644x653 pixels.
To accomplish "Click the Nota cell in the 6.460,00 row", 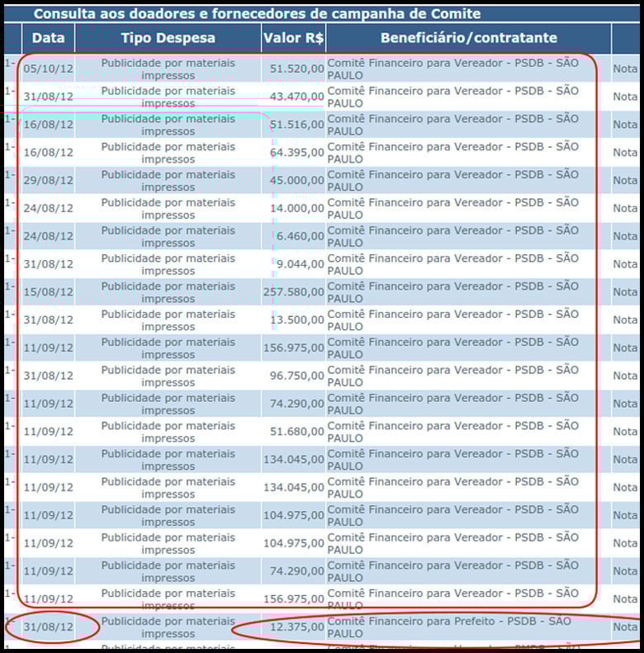I will 625,236.
